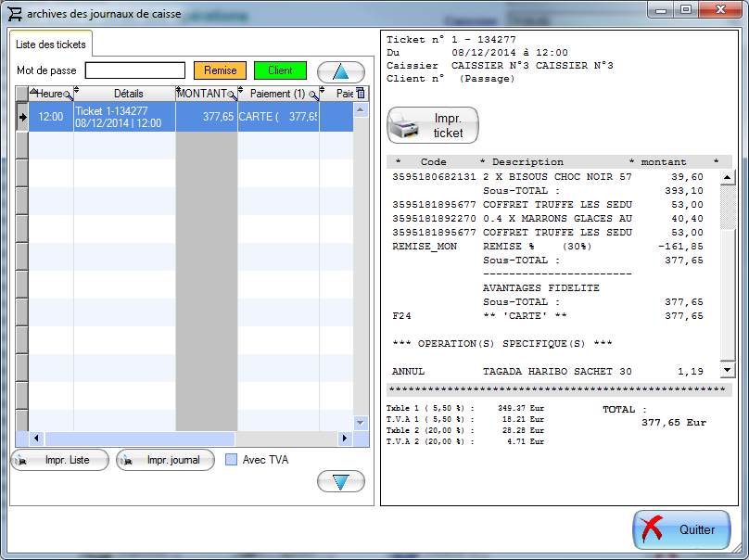Click the green Client button
Image resolution: width=749 pixels, height=560 pixels.
click(280, 70)
